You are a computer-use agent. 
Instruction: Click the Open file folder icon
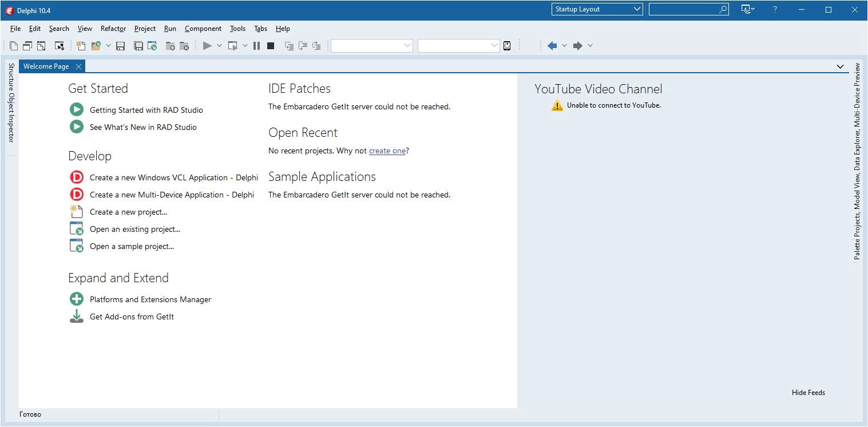point(96,46)
